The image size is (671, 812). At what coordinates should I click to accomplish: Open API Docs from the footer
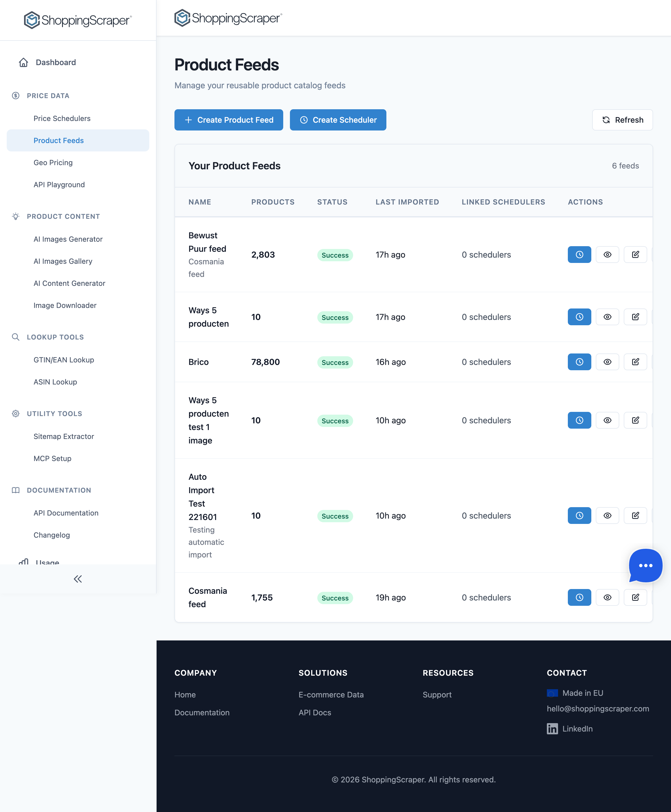click(315, 712)
